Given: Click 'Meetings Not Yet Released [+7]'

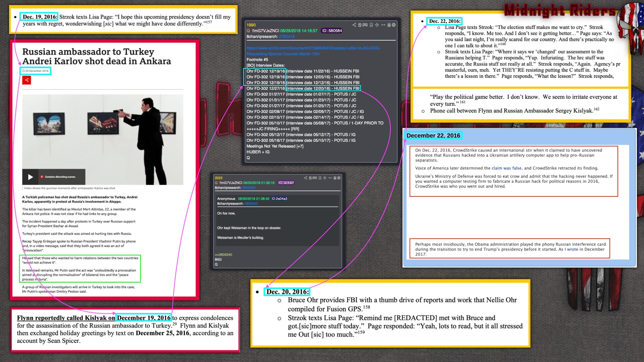Looking at the screenshot, I should point(275,146).
